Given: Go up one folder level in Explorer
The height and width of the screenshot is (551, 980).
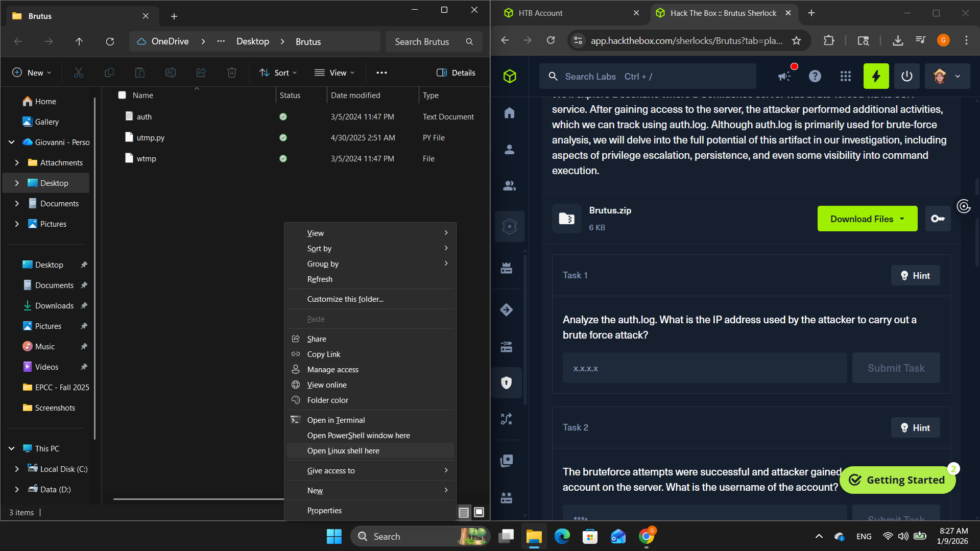Looking at the screenshot, I should pos(79,41).
